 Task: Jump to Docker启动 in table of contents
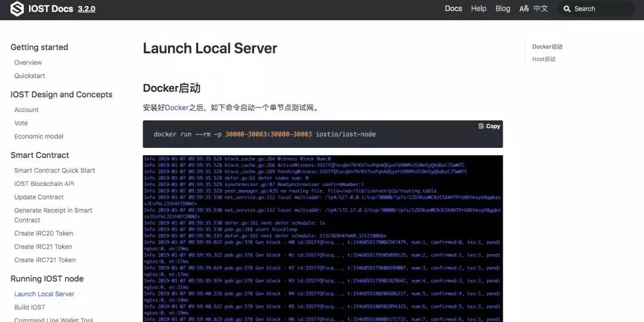(x=547, y=47)
